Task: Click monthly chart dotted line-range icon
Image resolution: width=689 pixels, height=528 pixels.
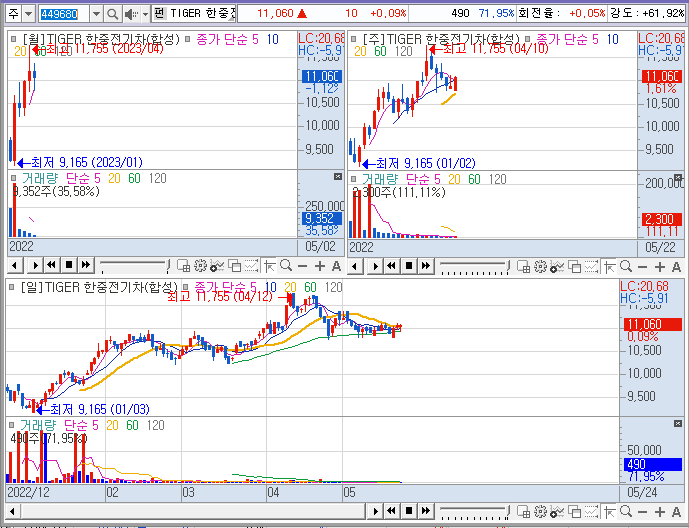Action: [x=251, y=265]
